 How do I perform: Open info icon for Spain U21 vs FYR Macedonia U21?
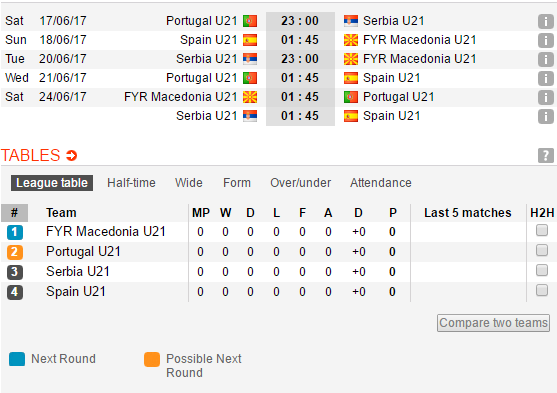point(546,40)
